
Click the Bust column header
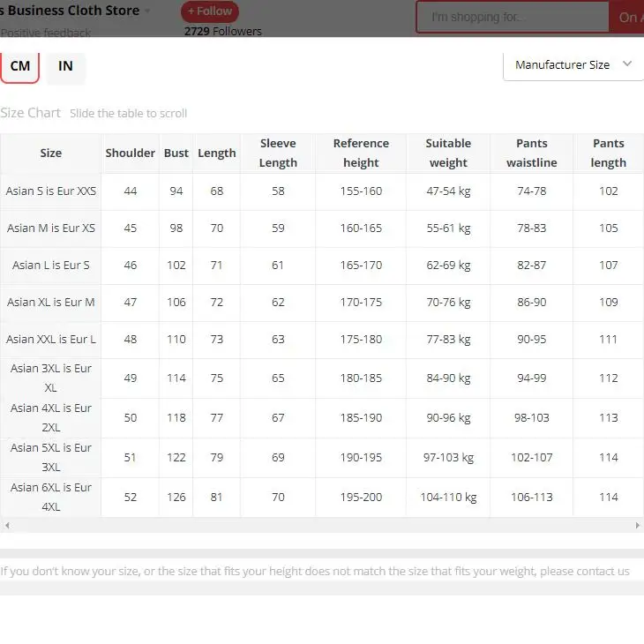[176, 154]
